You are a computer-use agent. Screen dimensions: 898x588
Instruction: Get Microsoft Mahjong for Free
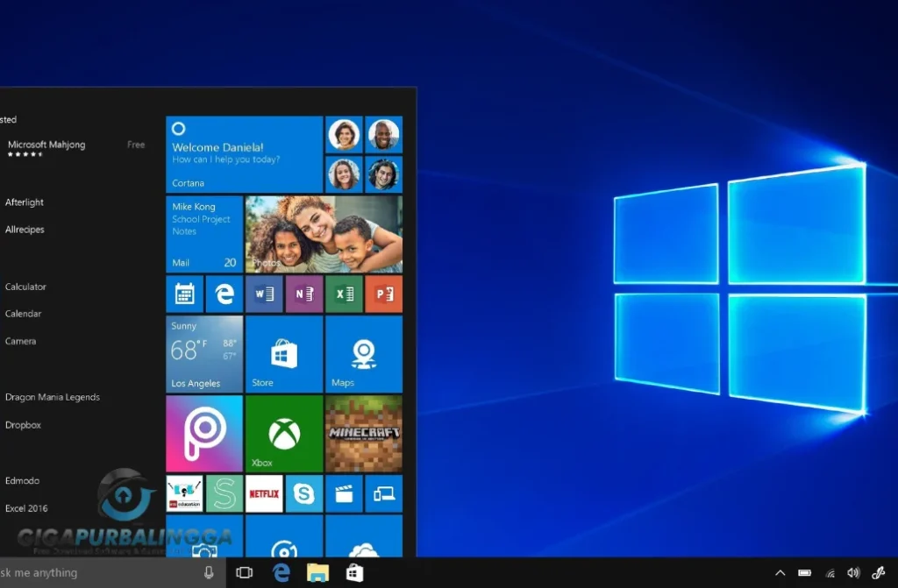(135, 144)
